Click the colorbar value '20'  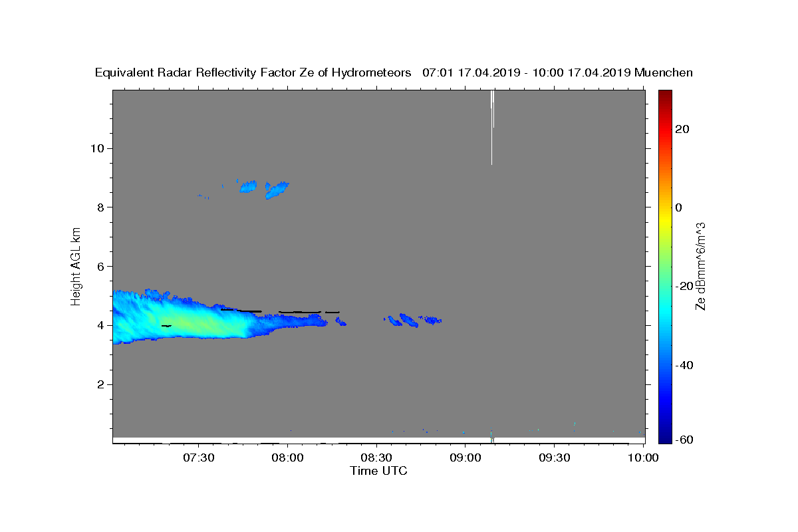click(682, 129)
